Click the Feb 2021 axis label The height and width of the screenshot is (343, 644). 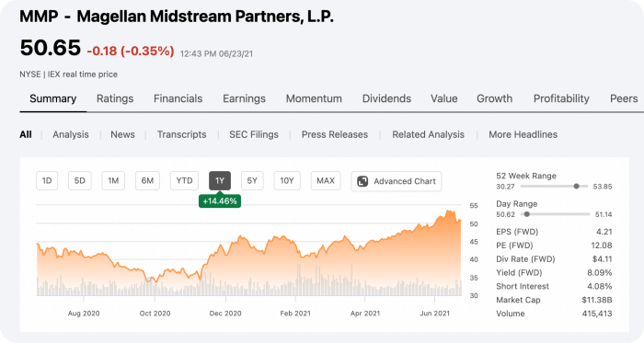tap(295, 314)
